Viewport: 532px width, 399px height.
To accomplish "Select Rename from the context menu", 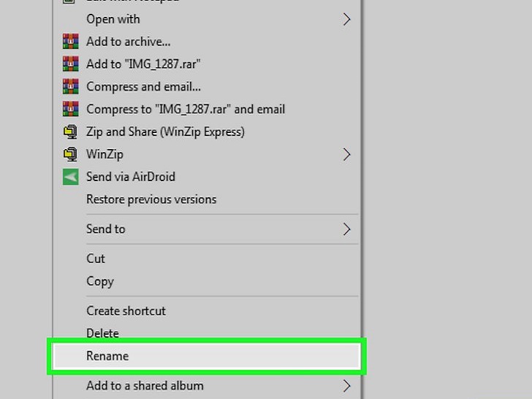I will tap(207, 357).
